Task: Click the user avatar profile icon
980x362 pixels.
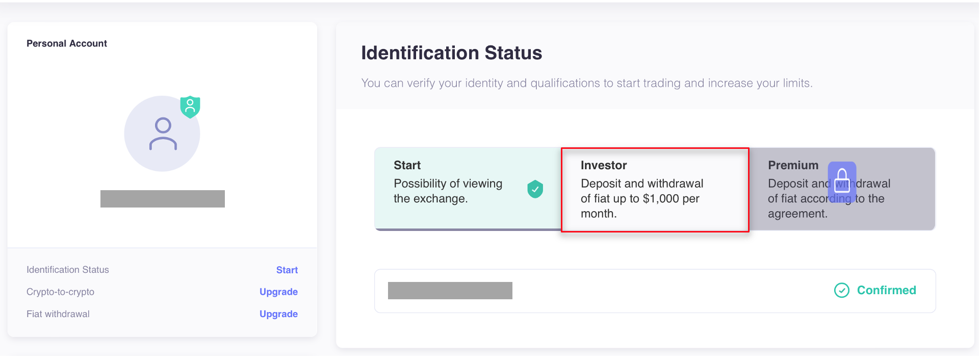Action: 162,134
